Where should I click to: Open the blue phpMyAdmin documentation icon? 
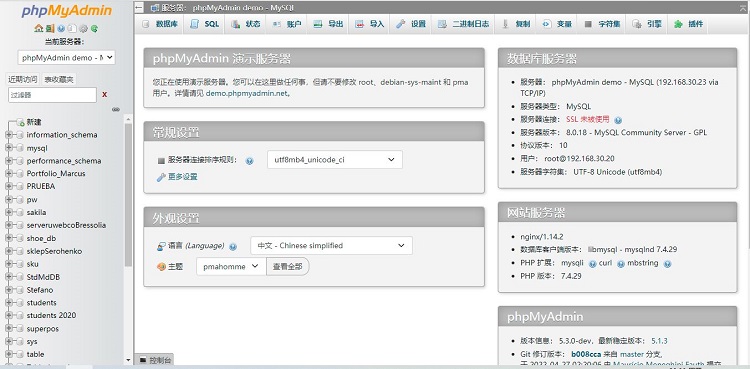pyautogui.click(x=61, y=28)
